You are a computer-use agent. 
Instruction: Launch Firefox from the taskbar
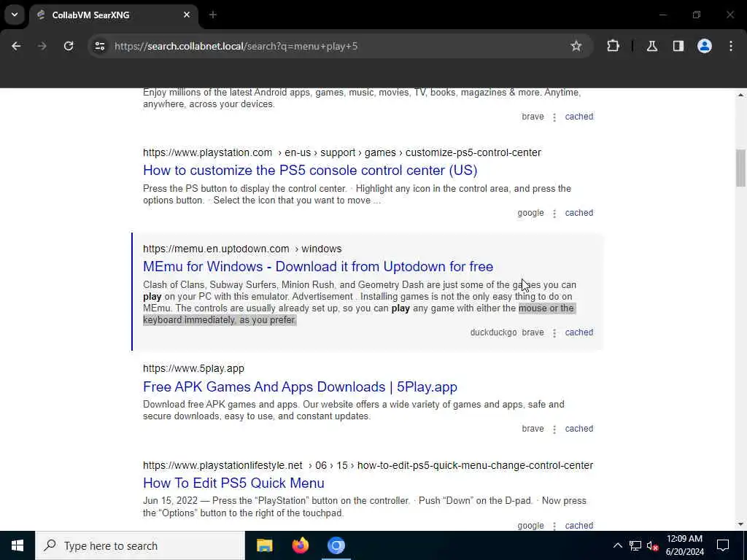point(300,545)
